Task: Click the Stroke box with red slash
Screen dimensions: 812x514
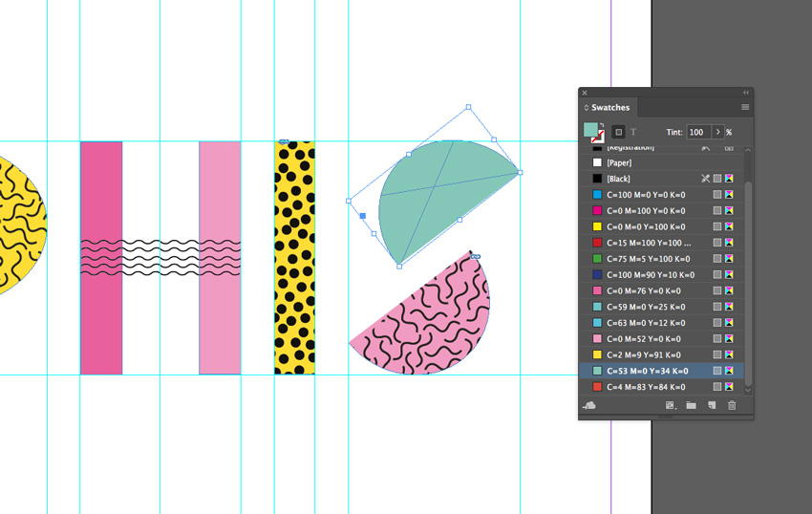Action: pyautogui.click(x=598, y=138)
